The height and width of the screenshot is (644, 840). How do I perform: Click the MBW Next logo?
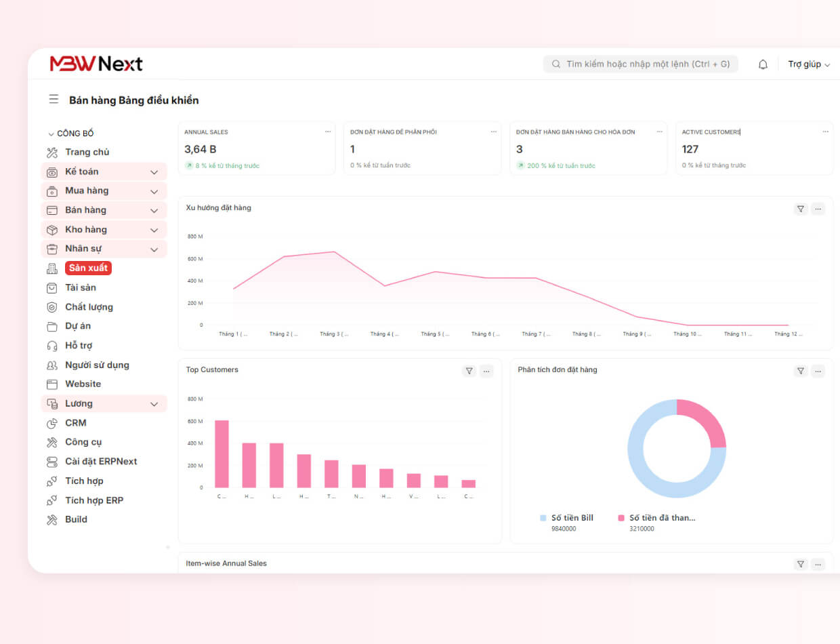coord(96,64)
